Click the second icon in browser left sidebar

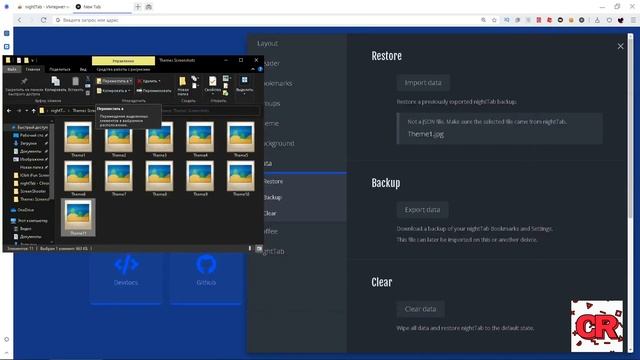tap(7, 47)
